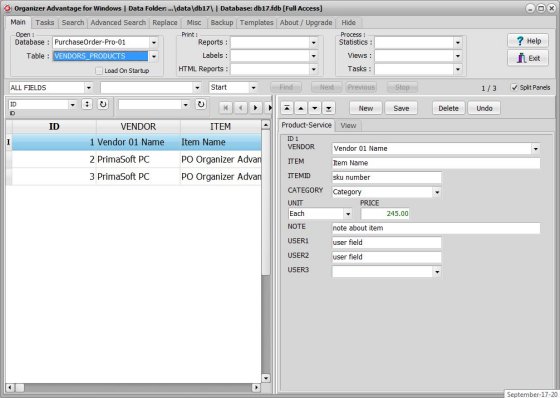The image size is (560, 398).
Task: Open the About / Upgrade tab
Action: [306, 23]
